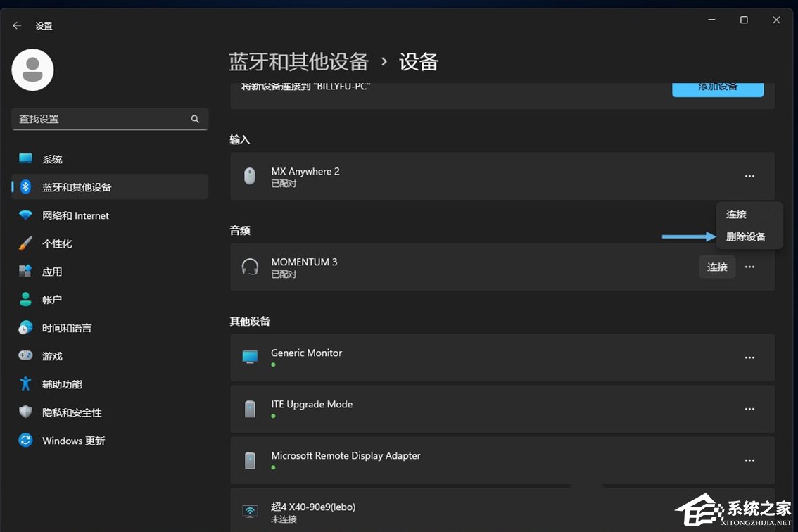Select 删除设备 in the context menu
The height and width of the screenshot is (532, 798).
click(x=746, y=237)
